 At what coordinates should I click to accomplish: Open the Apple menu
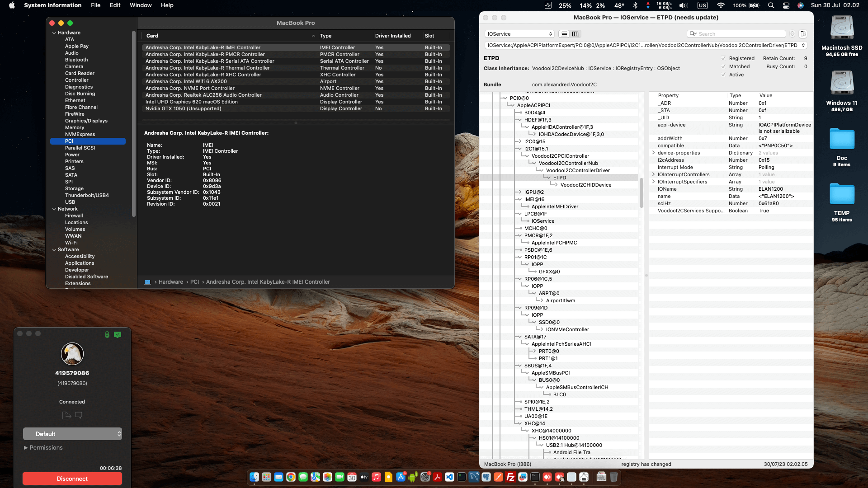tap(12, 5)
